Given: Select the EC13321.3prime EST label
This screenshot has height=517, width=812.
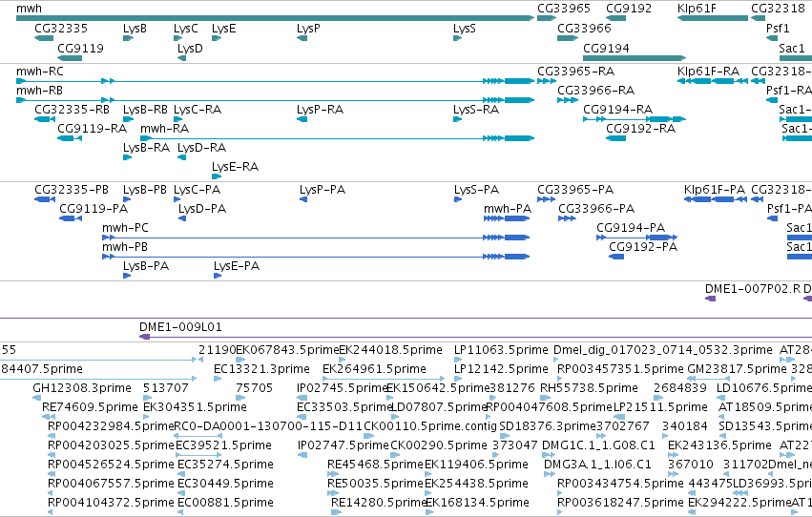Looking at the screenshot, I should point(261,369).
